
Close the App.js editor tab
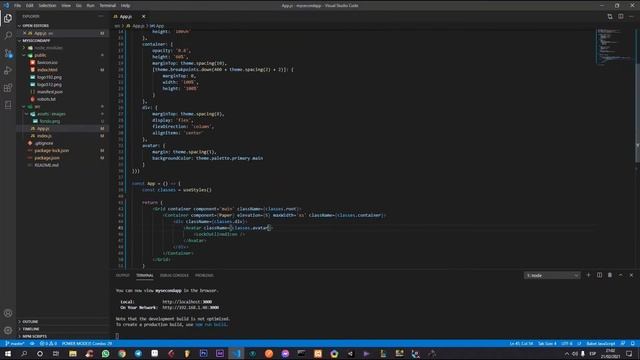143,16
